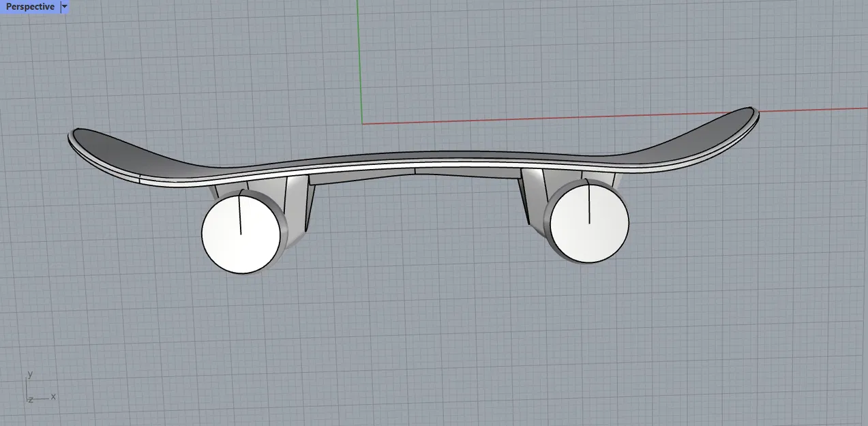
Task: Click the grid origin point
Action: [363, 123]
